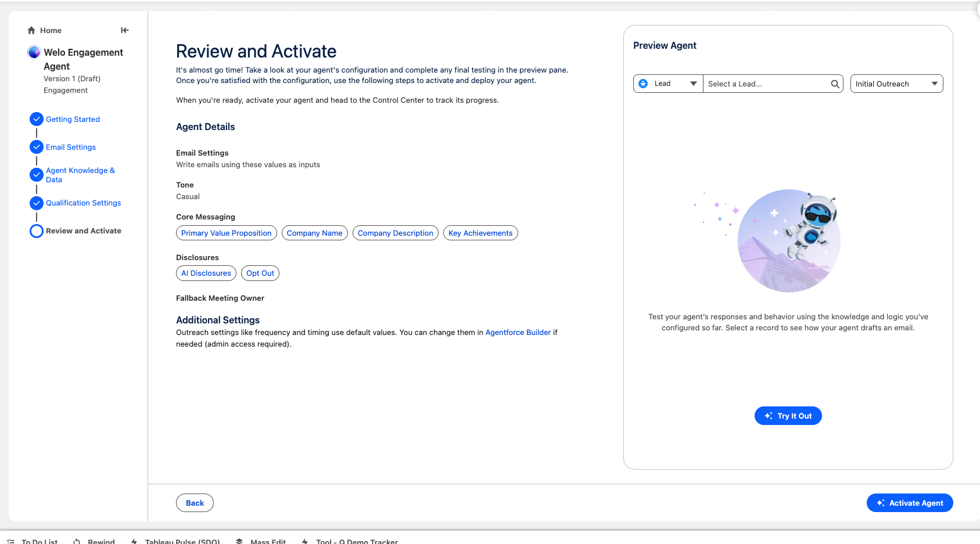Click the 'Casual' tone value
The image size is (980, 544).
tap(188, 196)
